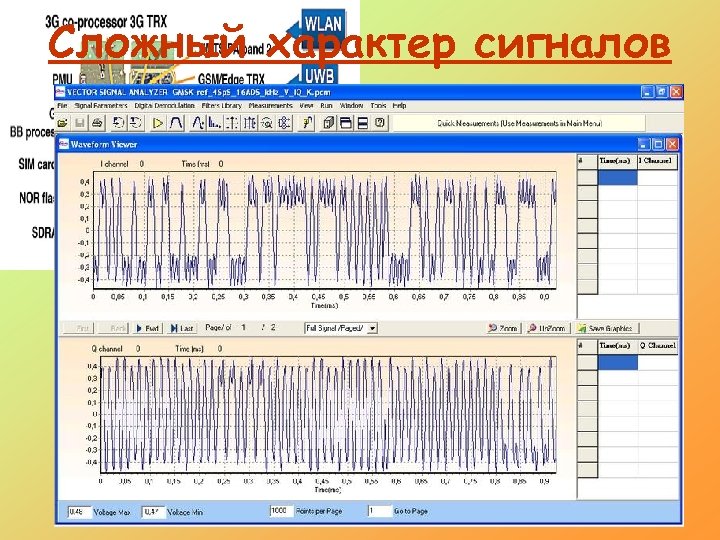
Task: Click the Go to Page input field
Action: point(380,511)
